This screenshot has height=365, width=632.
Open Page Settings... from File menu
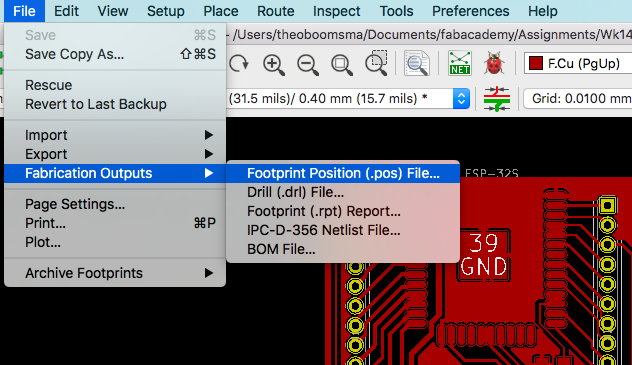point(115,204)
